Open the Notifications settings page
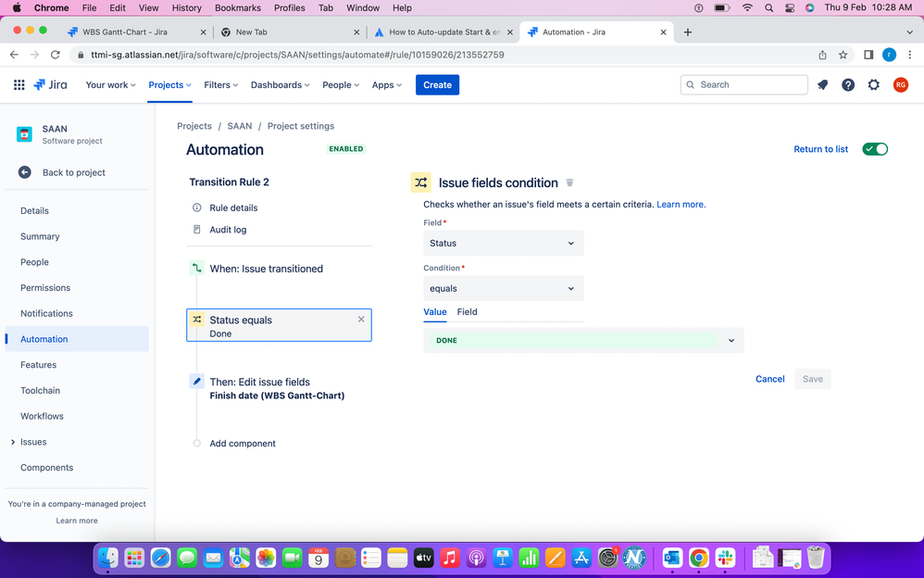This screenshot has height=578, width=924. [46, 314]
